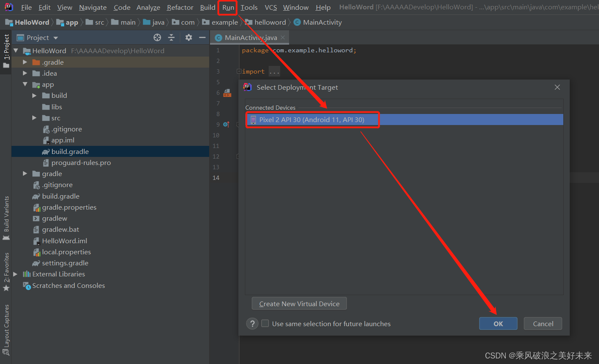
Task: Open the Tools menu
Action: coord(249,7)
